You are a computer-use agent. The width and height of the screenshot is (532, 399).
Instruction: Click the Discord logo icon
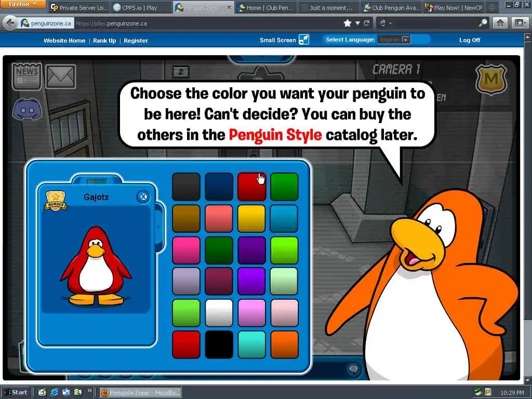(28, 109)
